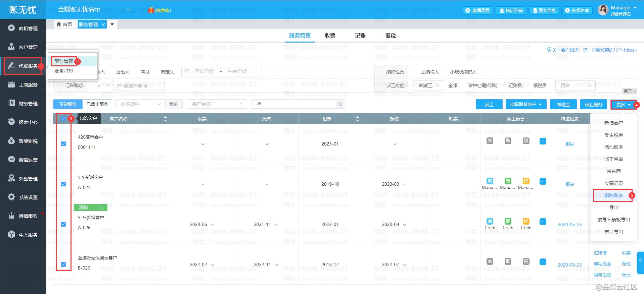Switch to the 记账 tab
The width and height of the screenshot is (644, 294).
coord(360,36)
